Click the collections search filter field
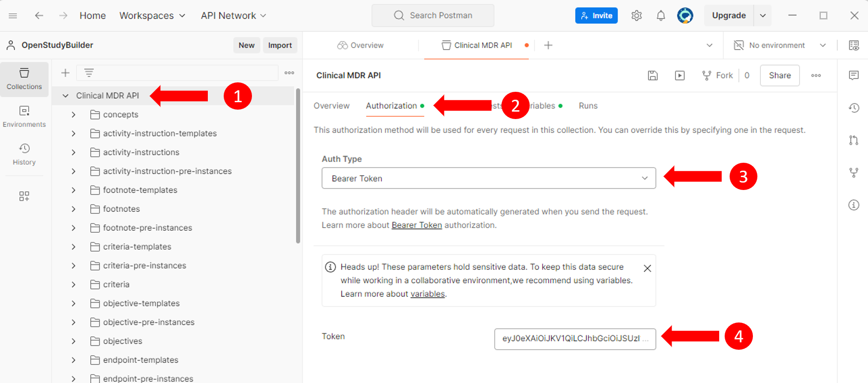Image resolution: width=868 pixels, height=383 pixels. [x=177, y=73]
